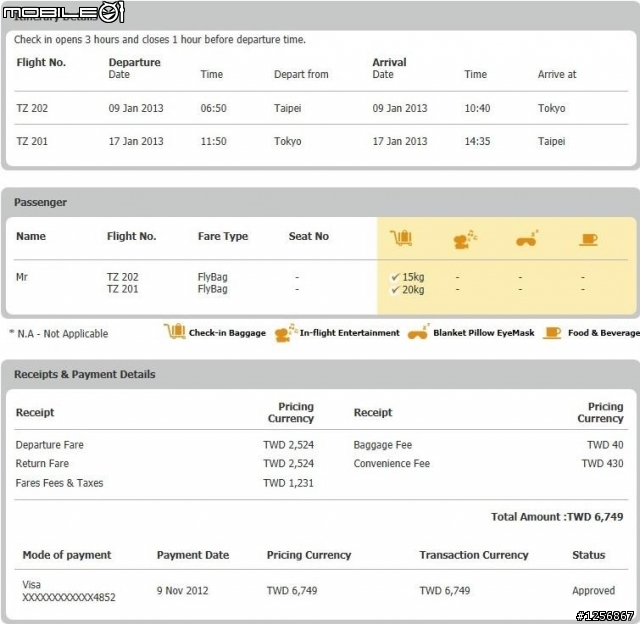
Task: Click the Arrival column header
Action: [389, 62]
